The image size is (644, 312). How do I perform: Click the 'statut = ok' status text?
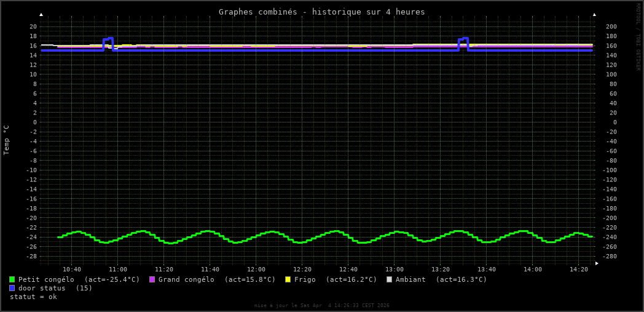[33, 297]
